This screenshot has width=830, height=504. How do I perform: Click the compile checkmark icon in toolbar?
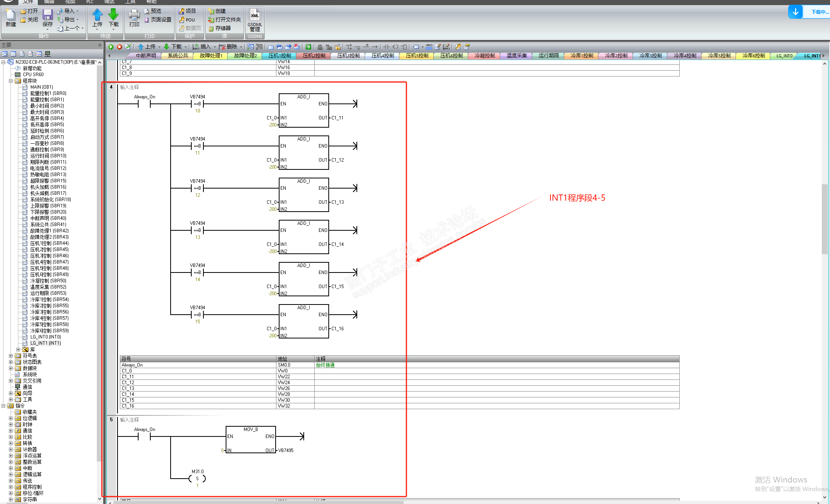point(128,47)
